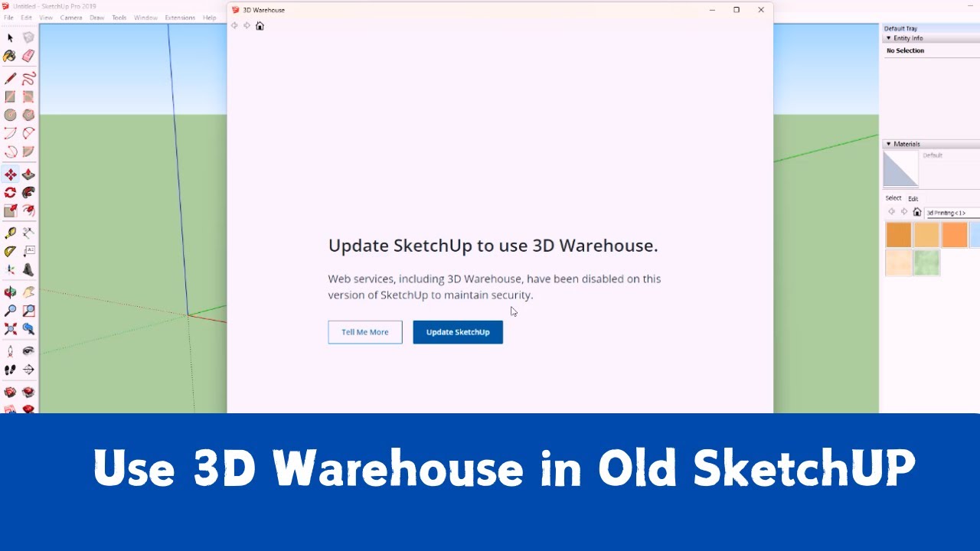Collapse the Entity Info panel

click(889, 38)
